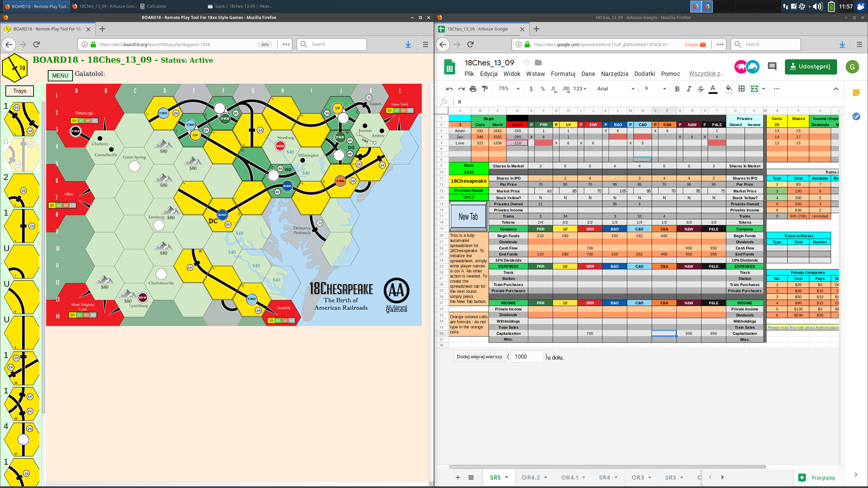Open Google Tasks in the side panel
This screenshot has height=488, width=868.
[x=856, y=116]
